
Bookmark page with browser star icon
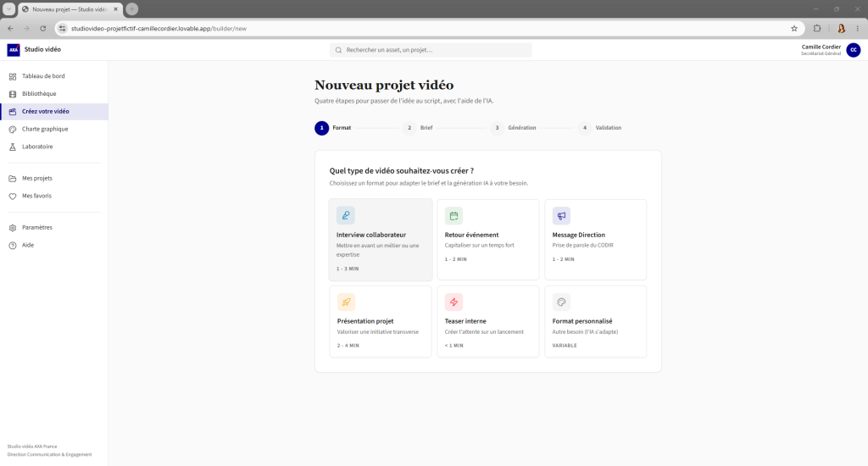tap(794, 29)
